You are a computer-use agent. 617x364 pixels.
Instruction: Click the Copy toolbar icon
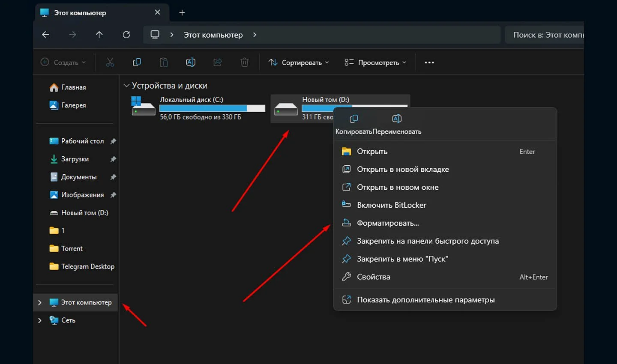click(137, 63)
